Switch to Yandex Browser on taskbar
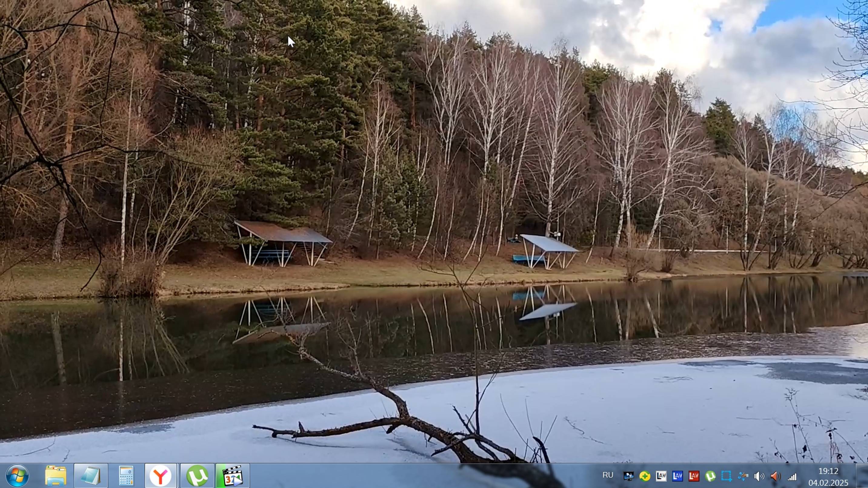The image size is (868, 488). 161,476
